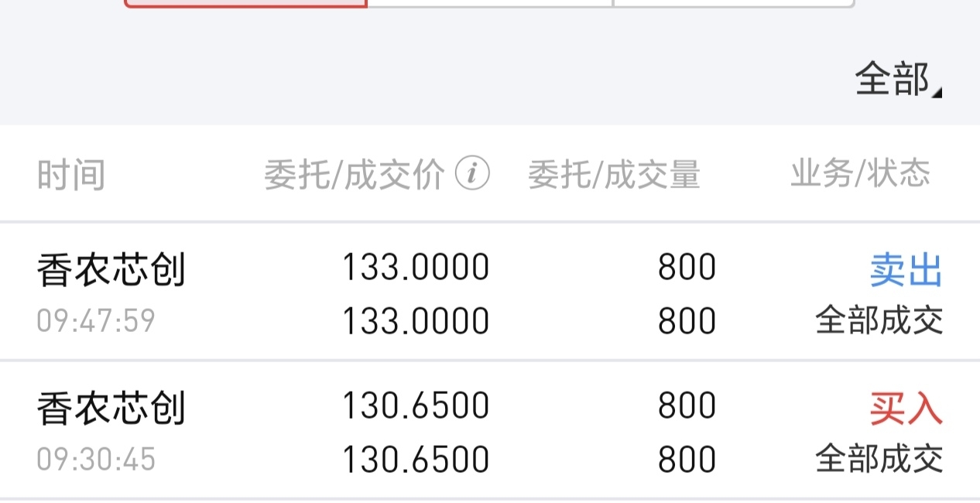The image size is (980, 503).
Task: Click the 委托/成交价 column header
Action: [355, 175]
